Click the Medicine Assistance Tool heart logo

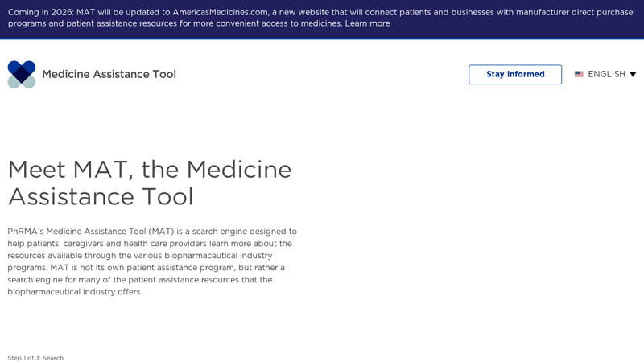22,74
